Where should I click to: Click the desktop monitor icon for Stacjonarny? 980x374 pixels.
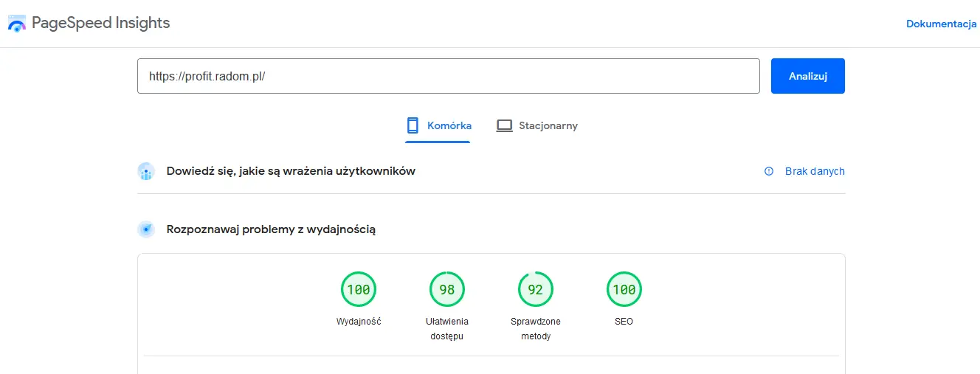coord(504,125)
